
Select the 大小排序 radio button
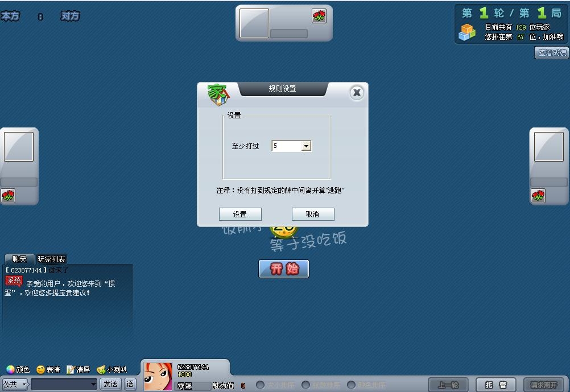[261, 385]
